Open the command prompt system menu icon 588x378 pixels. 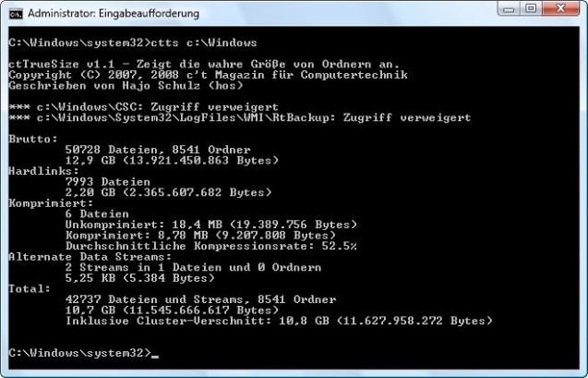point(16,14)
